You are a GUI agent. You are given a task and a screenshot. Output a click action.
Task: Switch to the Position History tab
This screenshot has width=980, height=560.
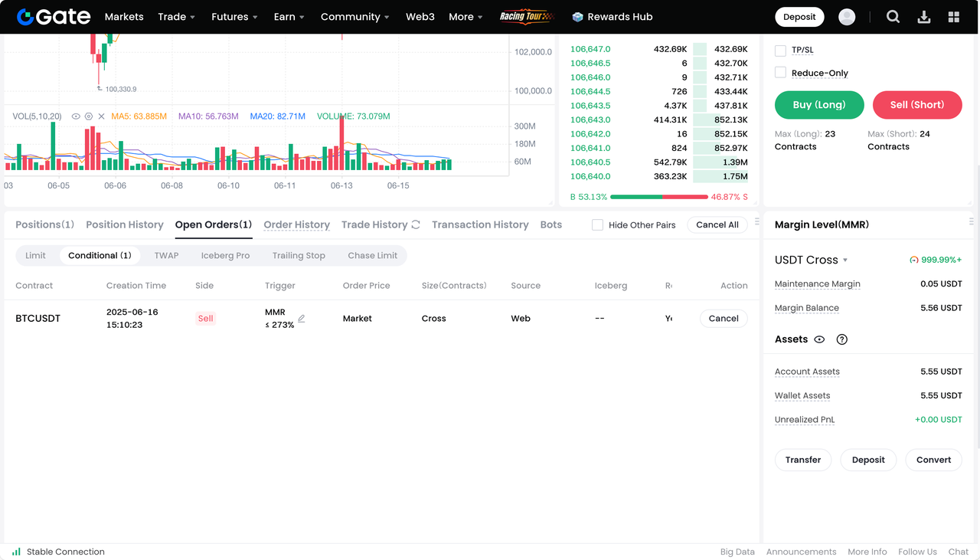tap(124, 224)
